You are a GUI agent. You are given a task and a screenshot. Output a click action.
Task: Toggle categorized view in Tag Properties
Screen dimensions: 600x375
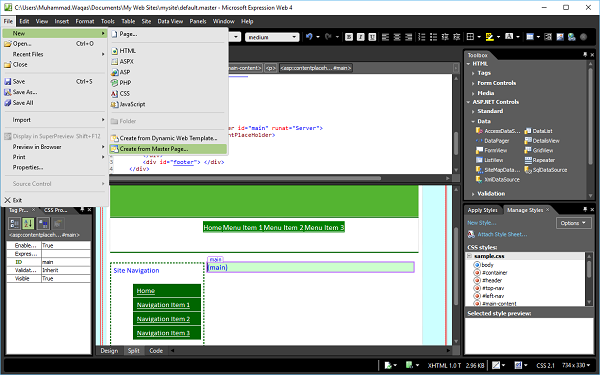click(x=15, y=223)
